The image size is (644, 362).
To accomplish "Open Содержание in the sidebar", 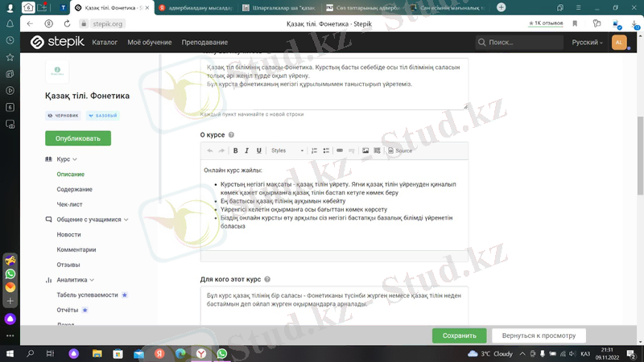I will 74,189.
